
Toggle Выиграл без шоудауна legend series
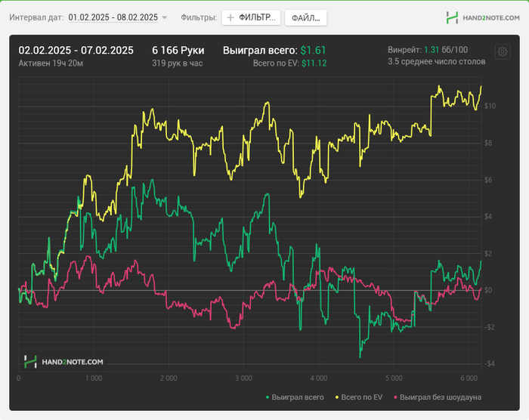[x=438, y=397]
